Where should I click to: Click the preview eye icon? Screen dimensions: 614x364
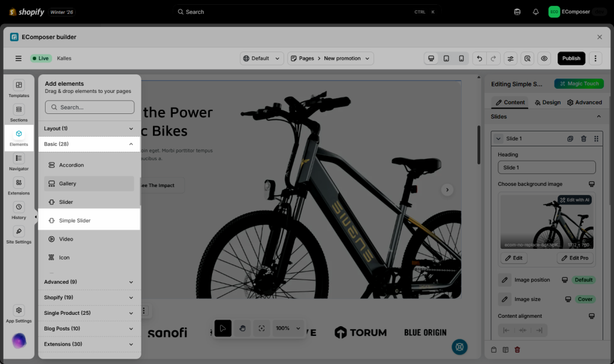tap(544, 58)
